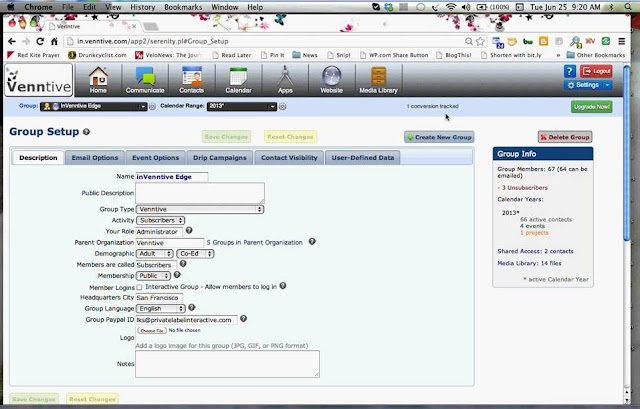640x409 pixels.
Task: Open the Media Library section
Action: click(x=378, y=80)
